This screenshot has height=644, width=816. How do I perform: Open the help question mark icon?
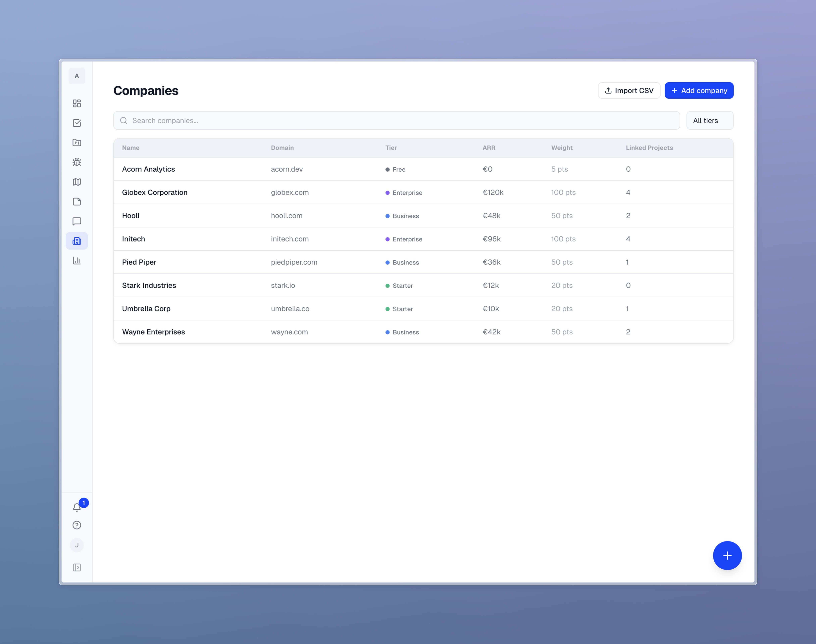pos(77,525)
